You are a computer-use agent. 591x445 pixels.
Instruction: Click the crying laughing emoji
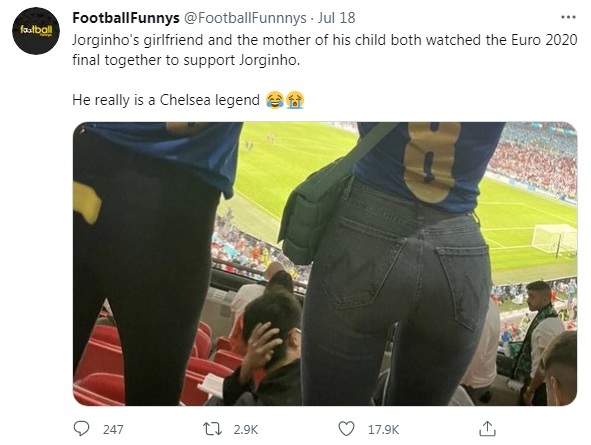(x=275, y=100)
